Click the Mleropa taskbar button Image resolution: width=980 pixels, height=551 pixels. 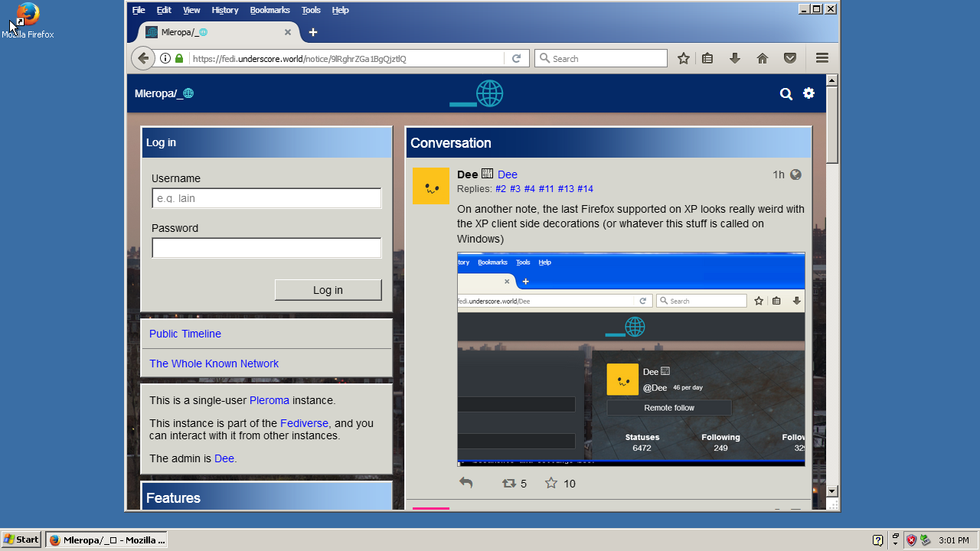tap(106, 540)
